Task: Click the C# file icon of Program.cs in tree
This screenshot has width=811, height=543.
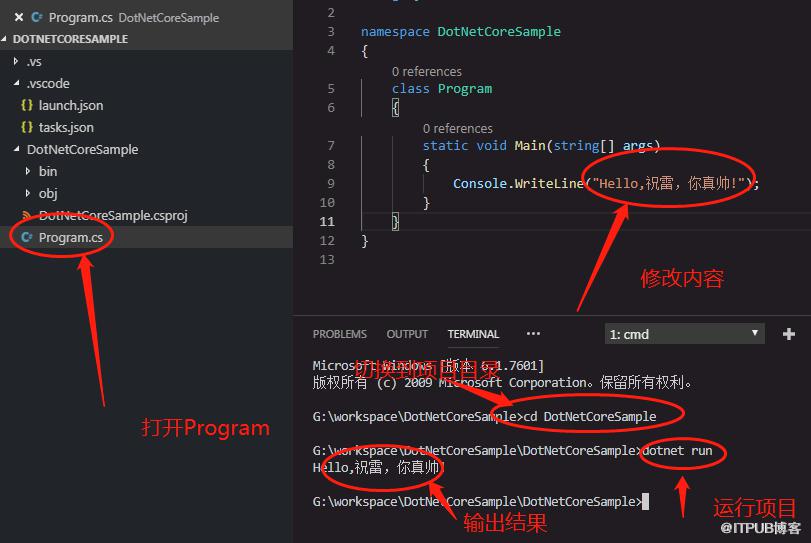Action: pos(26,237)
